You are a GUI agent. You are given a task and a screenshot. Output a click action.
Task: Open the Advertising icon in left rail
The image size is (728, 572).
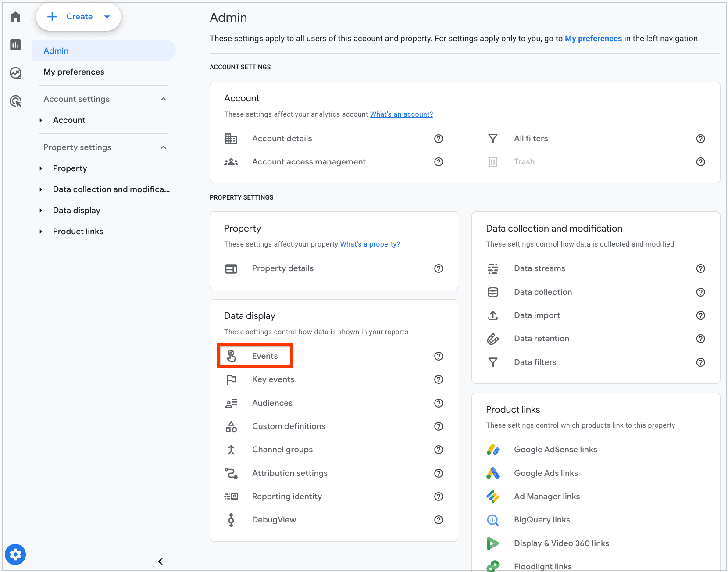(x=15, y=101)
